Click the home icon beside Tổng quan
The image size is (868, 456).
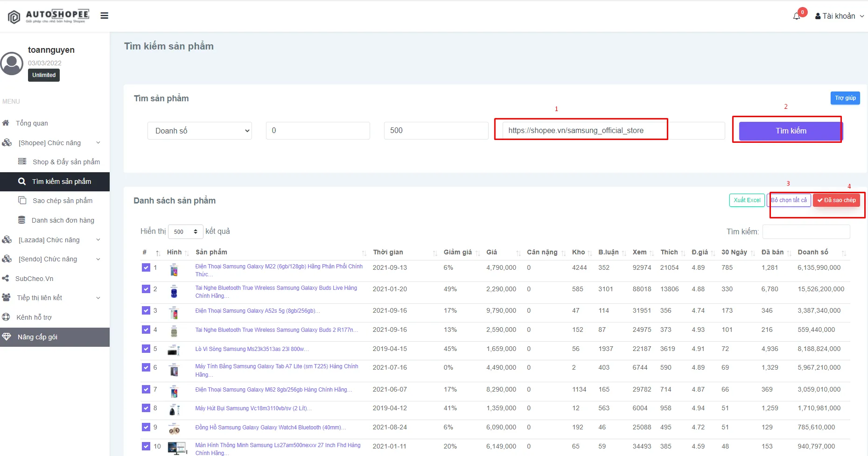coord(6,123)
